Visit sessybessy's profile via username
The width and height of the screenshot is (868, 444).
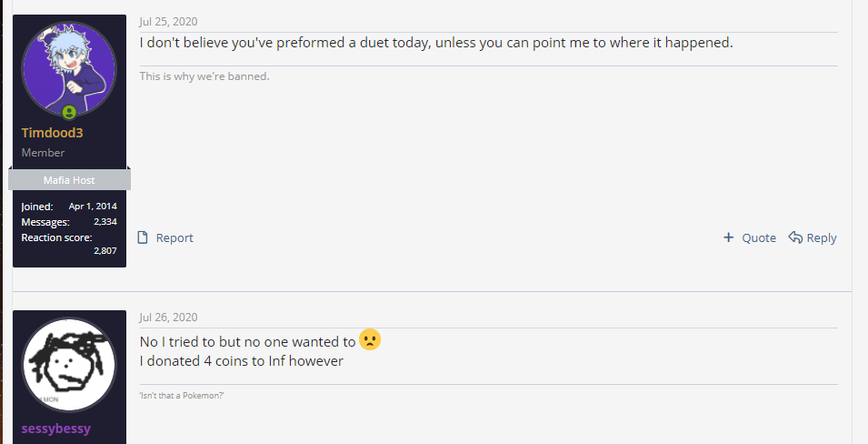tap(56, 429)
